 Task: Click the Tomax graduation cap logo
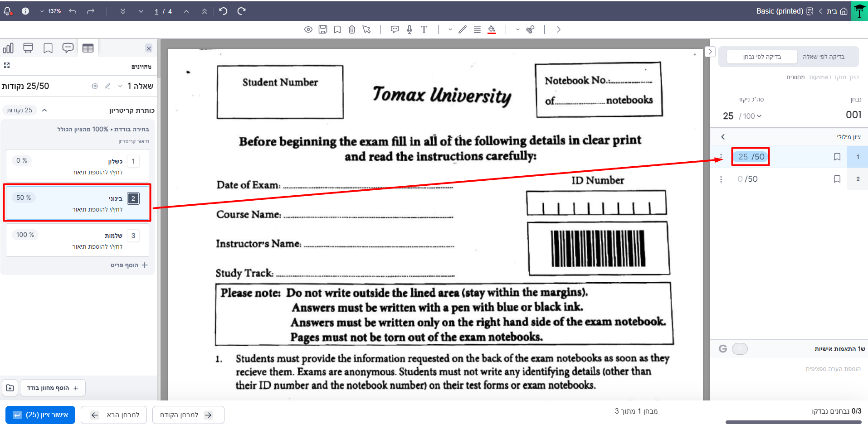click(859, 11)
